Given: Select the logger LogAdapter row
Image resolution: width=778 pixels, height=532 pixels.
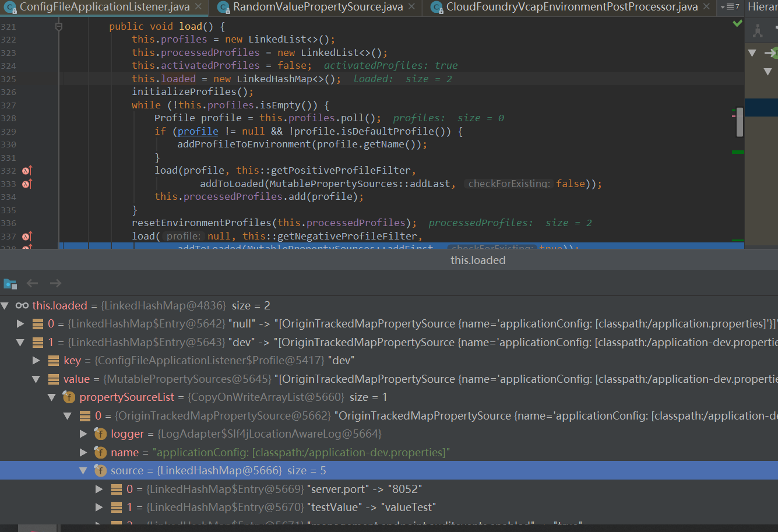Looking at the screenshot, I should coord(389,434).
